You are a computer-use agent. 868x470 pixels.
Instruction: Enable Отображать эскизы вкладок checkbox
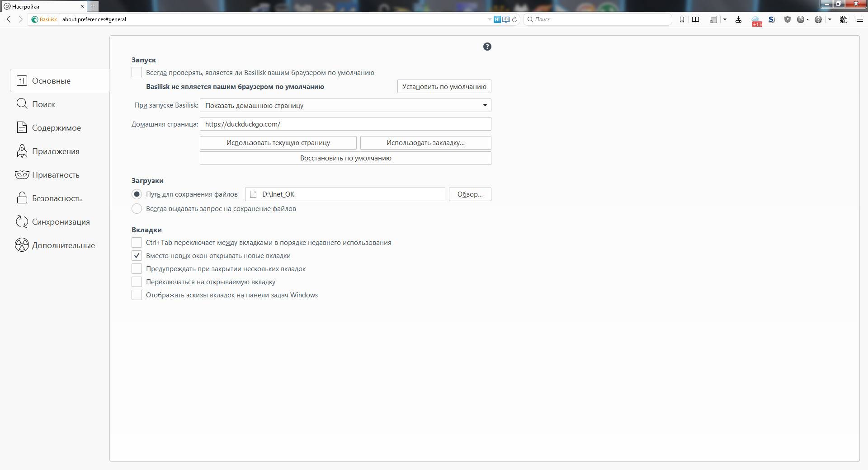coord(137,295)
